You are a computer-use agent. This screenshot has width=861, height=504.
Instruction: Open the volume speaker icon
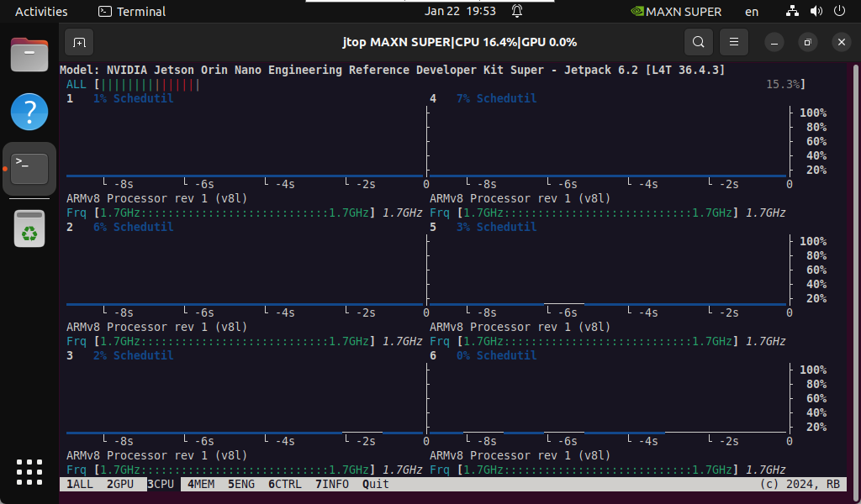coord(816,12)
